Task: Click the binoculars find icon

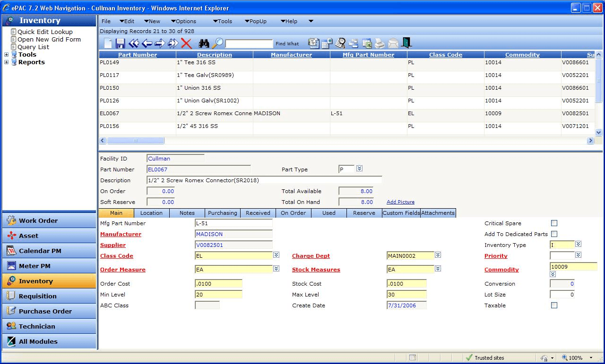Action: pos(204,43)
